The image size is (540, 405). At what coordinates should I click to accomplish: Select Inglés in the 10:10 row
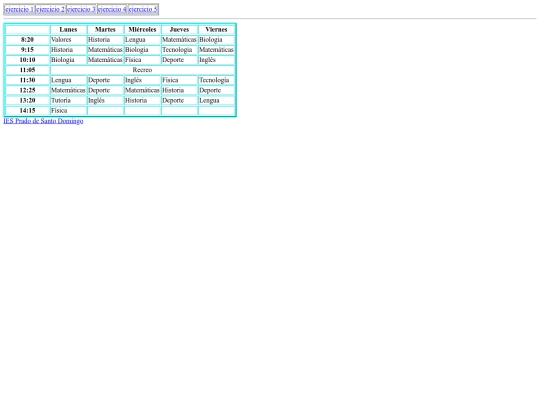coord(216,60)
